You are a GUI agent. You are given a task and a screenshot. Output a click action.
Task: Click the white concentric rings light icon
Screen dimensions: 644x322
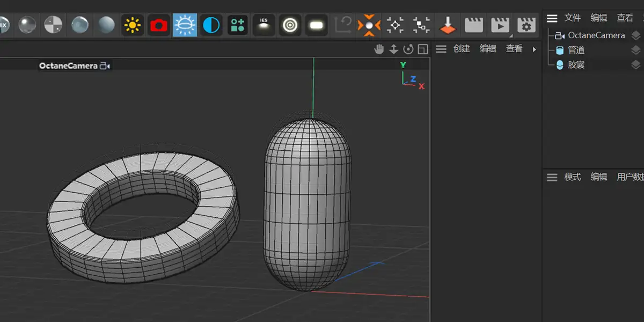(290, 25)
